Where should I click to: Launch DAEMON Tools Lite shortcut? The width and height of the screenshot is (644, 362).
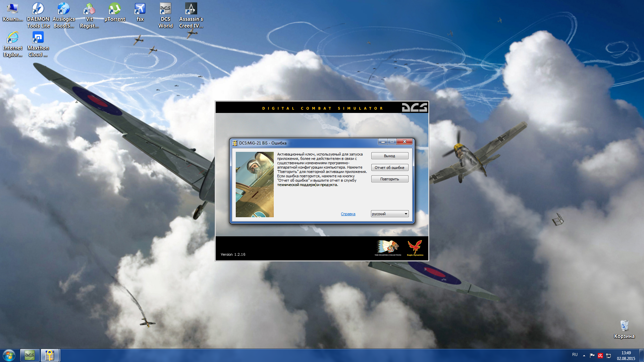tap(38, 15)
